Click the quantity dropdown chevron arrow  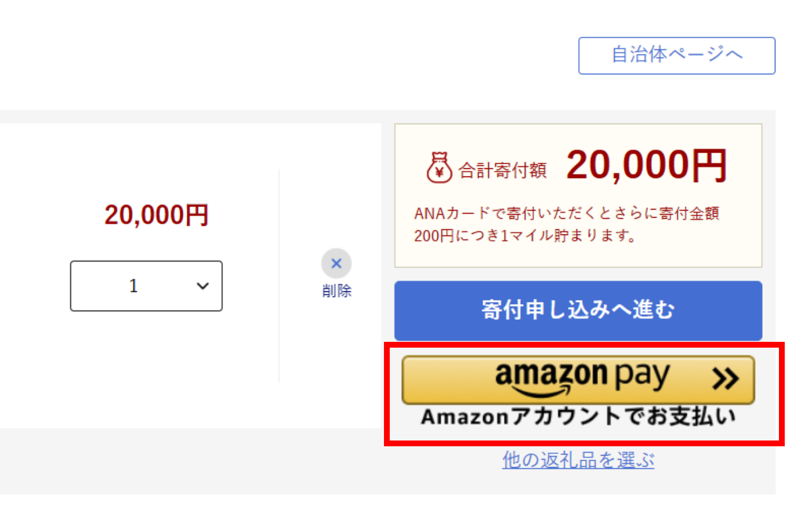click(x=202, y=286)
